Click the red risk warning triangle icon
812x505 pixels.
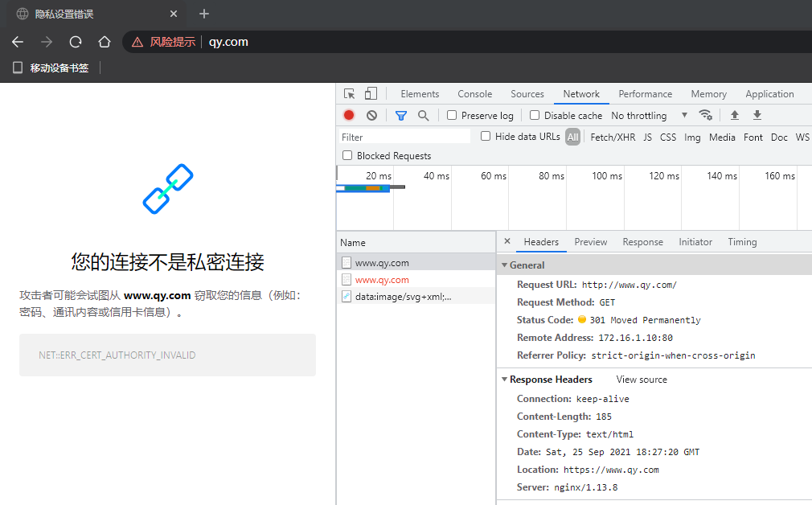[137, 43]
